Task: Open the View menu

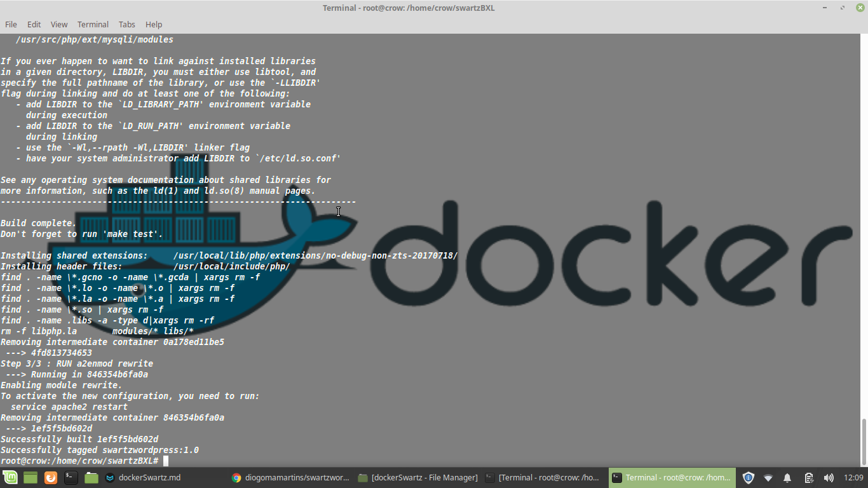Action: pos(59,24)
